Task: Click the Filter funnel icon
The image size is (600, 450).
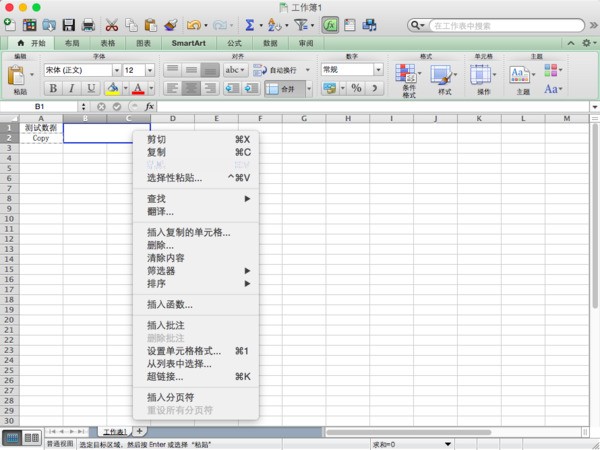Action: tap(298, 24)
